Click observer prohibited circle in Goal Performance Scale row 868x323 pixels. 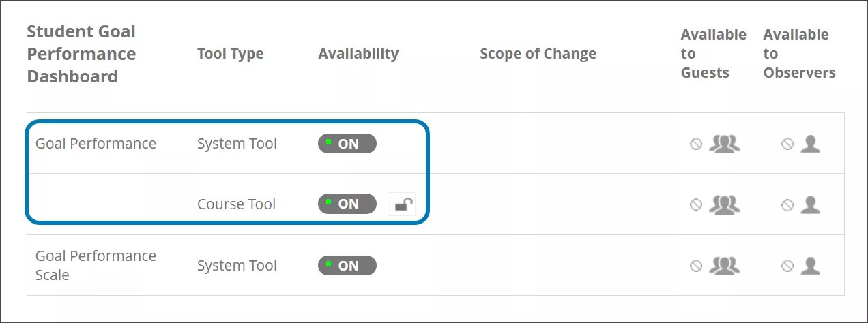click(x=787, y=266)
